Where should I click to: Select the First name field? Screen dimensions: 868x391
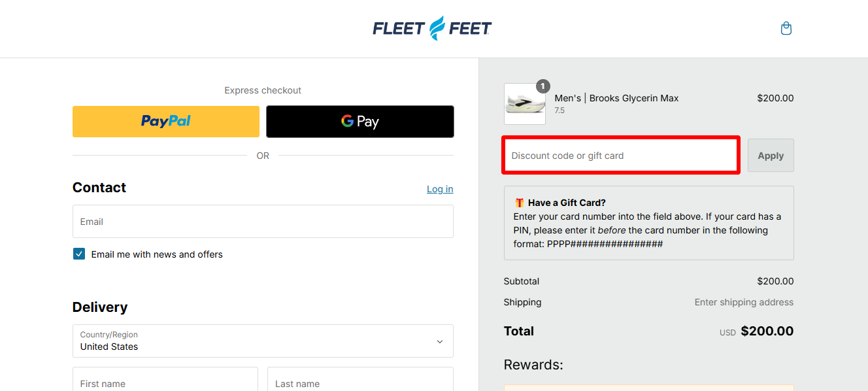point(165,381)
